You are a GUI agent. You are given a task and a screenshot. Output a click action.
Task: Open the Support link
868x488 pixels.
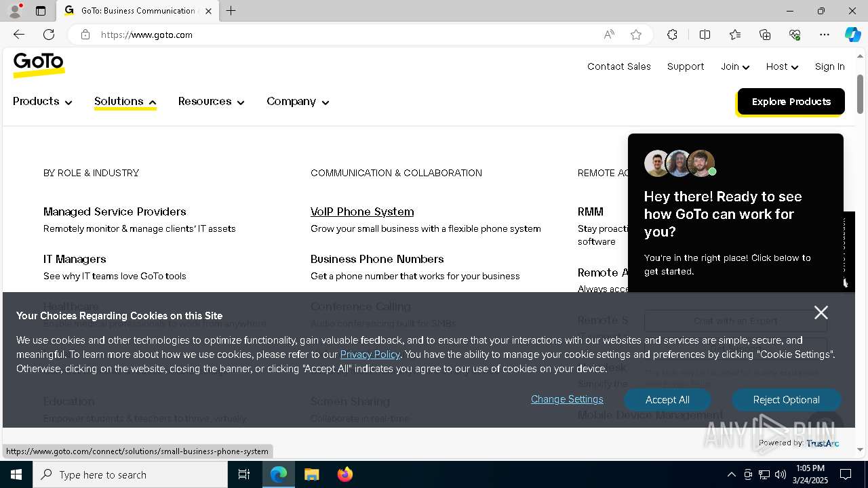pyautogui.click(x=686, y=66)
